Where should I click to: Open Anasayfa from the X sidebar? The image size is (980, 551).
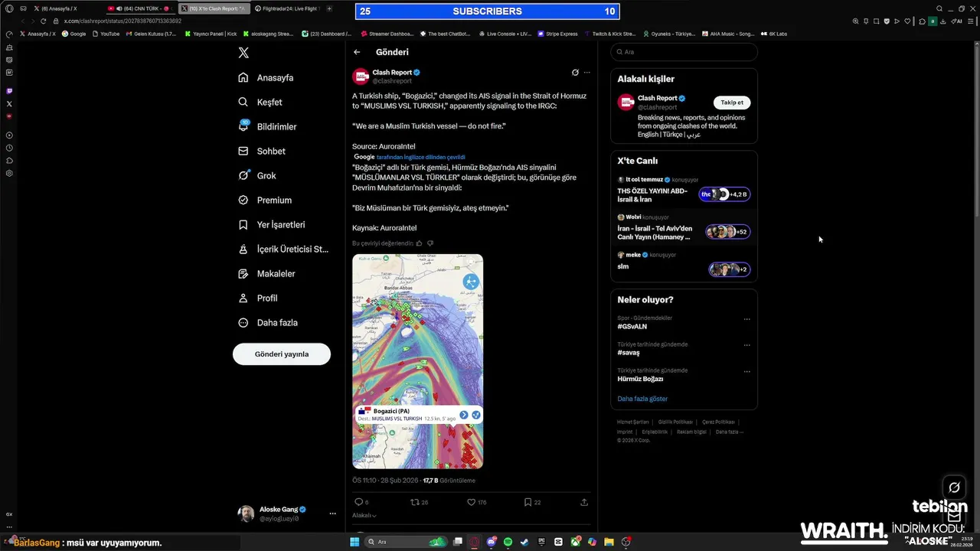tap(266, 77)
